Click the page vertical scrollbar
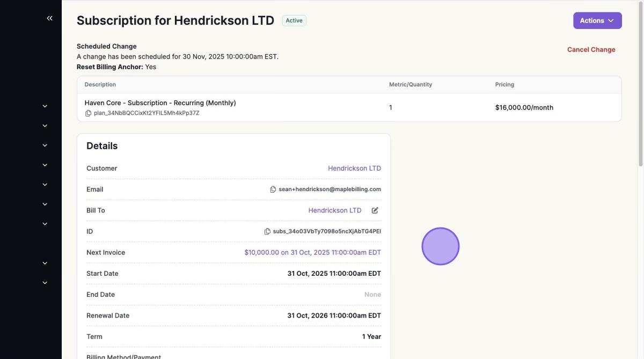The width and height of the screenshot is (644, 359). click(640, 86)
